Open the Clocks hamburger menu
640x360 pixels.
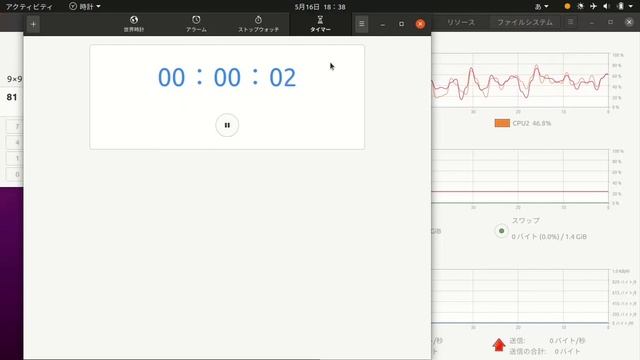[x=362, y=24]
